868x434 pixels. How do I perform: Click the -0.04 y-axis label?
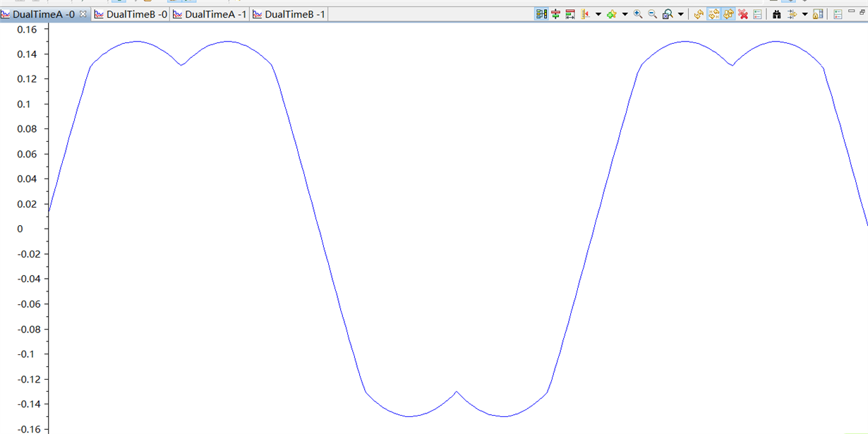coord(30,279)
